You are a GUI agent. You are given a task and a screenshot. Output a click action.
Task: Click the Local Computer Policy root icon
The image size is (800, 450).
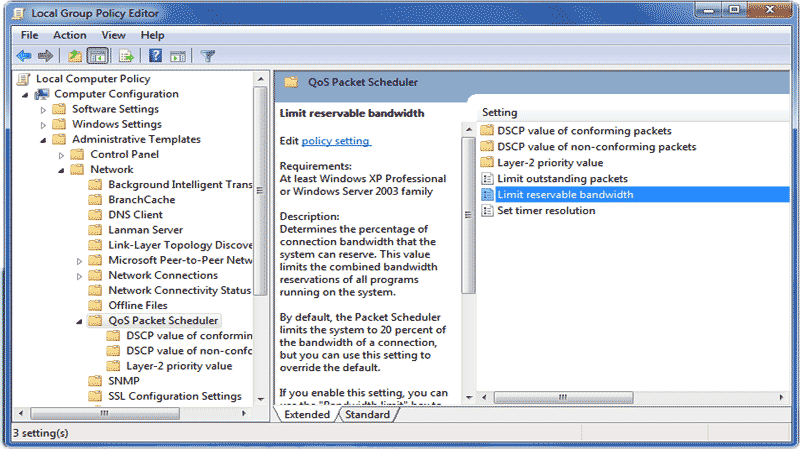[x=23, y=79]
